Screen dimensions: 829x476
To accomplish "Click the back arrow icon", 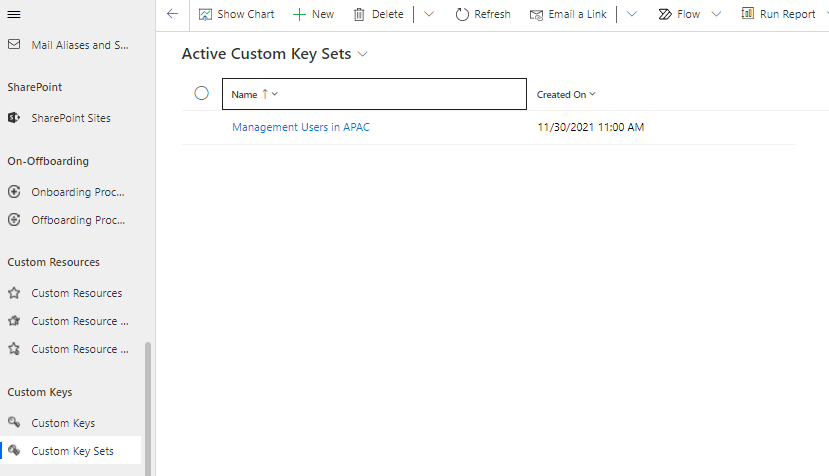I will (172, 14).
